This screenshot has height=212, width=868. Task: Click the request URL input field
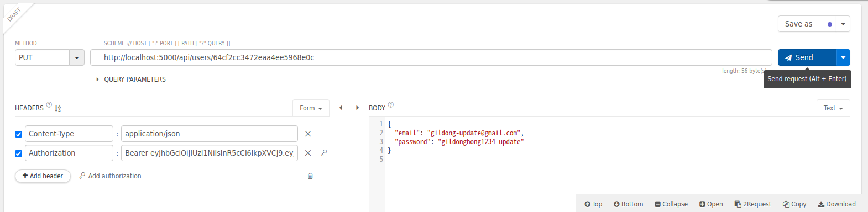tap(431, 57)
